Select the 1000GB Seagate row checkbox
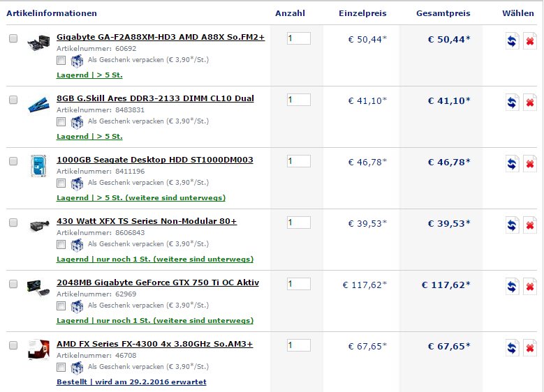This screenshot has width=544, height=392. (x=13, y=161)
